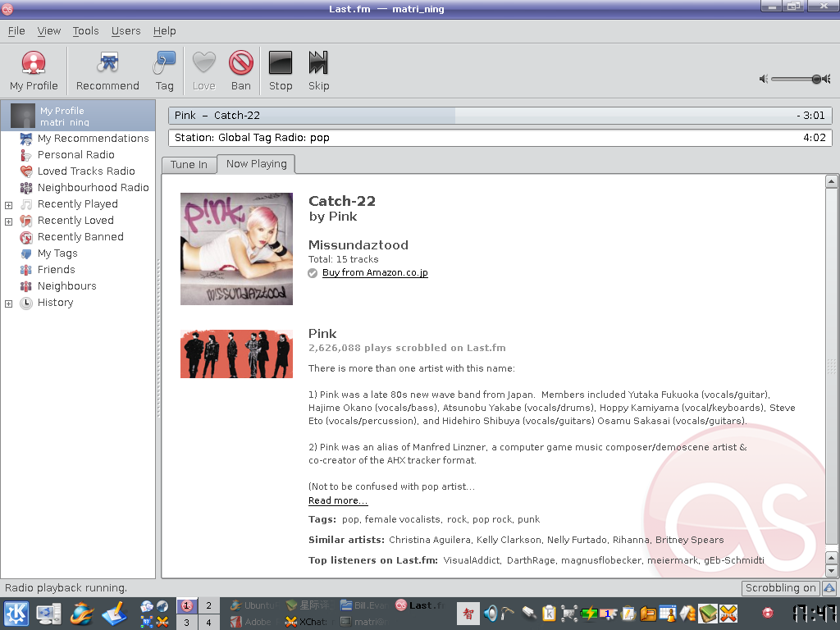
Task: Open the Klipper clipboard tray icon
Action: coord(549,614)
